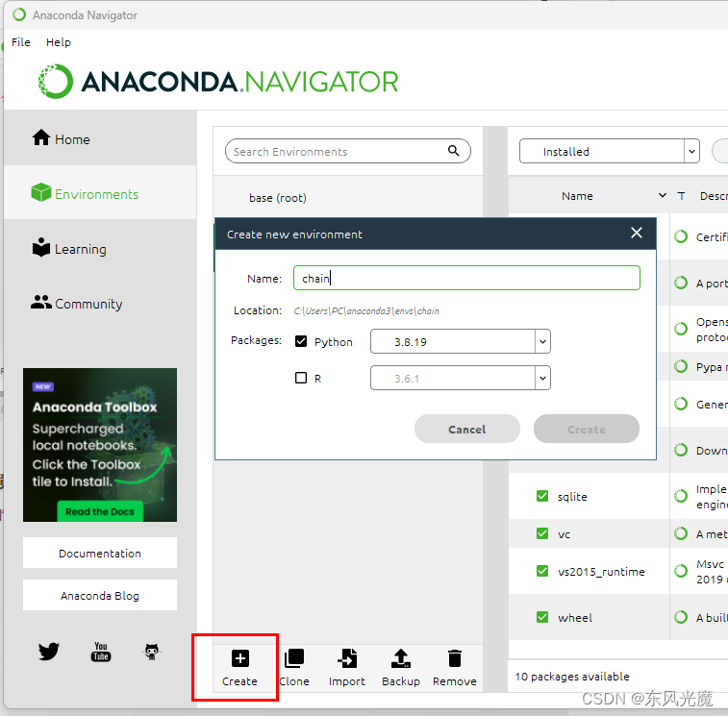Click the Create environment plus icon
The height and width of the screenshot is (716, 728).
[240, 658]
